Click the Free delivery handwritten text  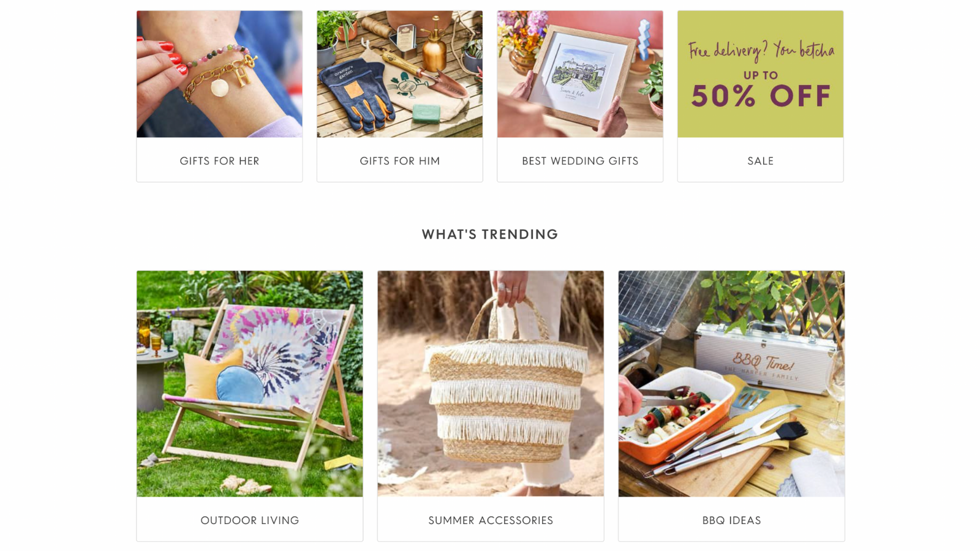point(761,51)
